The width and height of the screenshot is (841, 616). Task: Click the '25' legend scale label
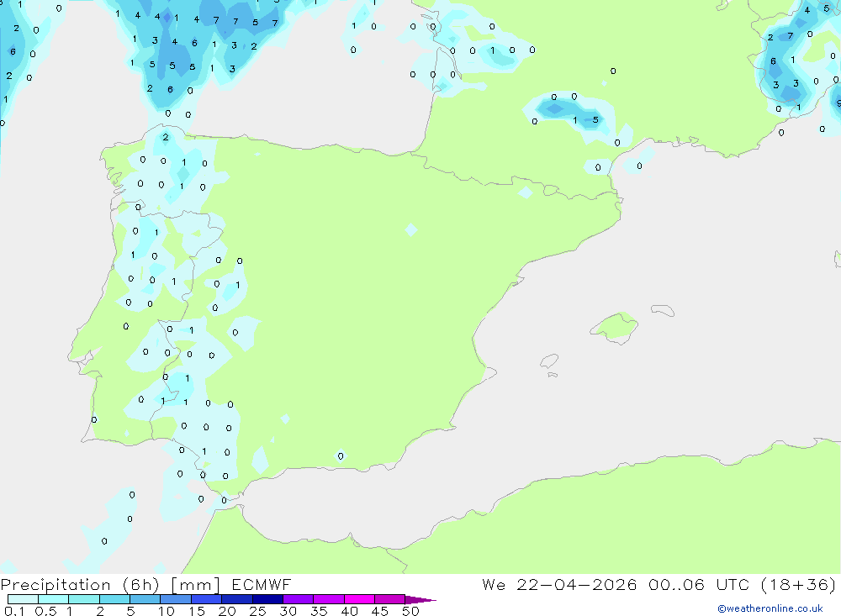[x=257, y=611]
